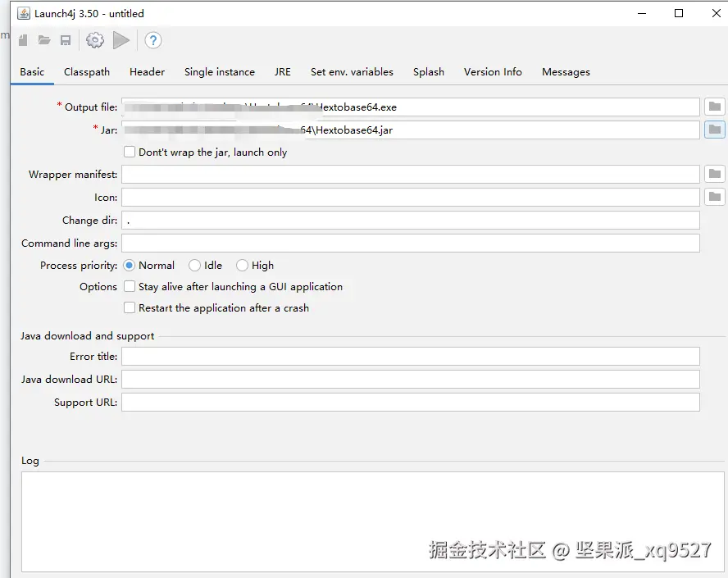
Task: Open the Set env. variables tab
Action: [x=352, y=72]
